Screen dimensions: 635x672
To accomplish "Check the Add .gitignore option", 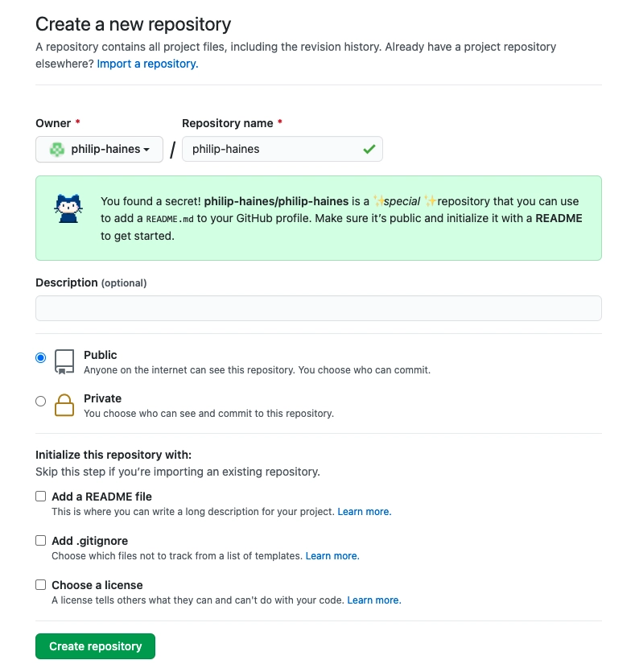I will [x=41, y=541].
